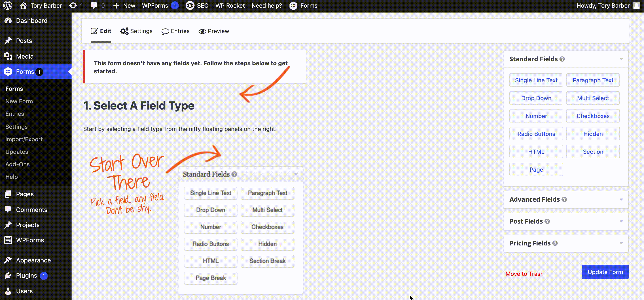
Task: Switch to the Entries tab
Action: tap(176, 31)
